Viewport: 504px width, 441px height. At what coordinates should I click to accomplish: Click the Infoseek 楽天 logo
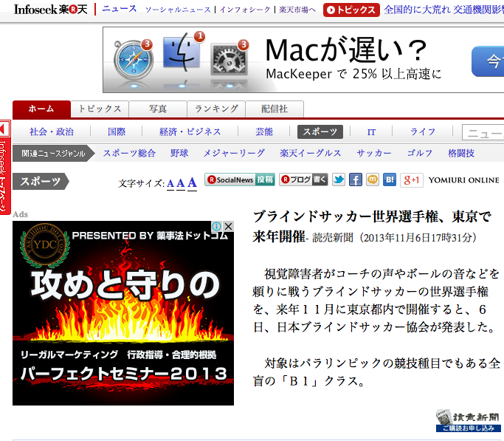(50, 10)
